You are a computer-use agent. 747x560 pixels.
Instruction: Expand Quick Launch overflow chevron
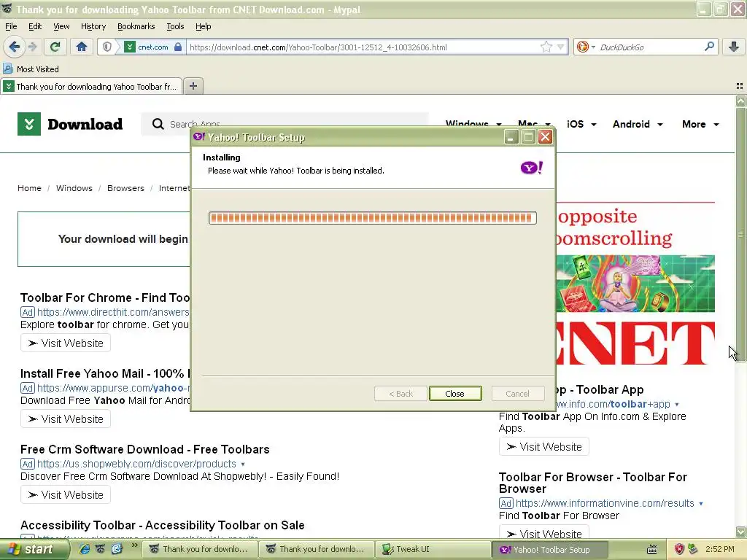click(x=134, y=545)
